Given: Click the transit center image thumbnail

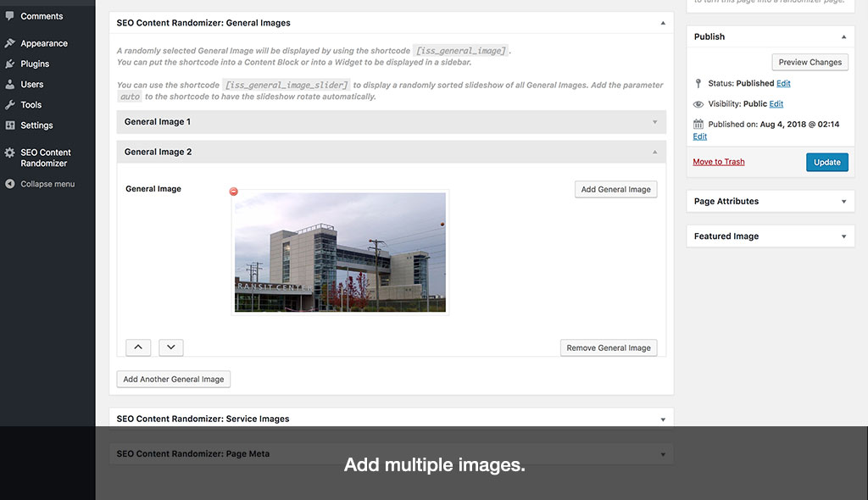Looking at the screenshot, I should [339, 253].
